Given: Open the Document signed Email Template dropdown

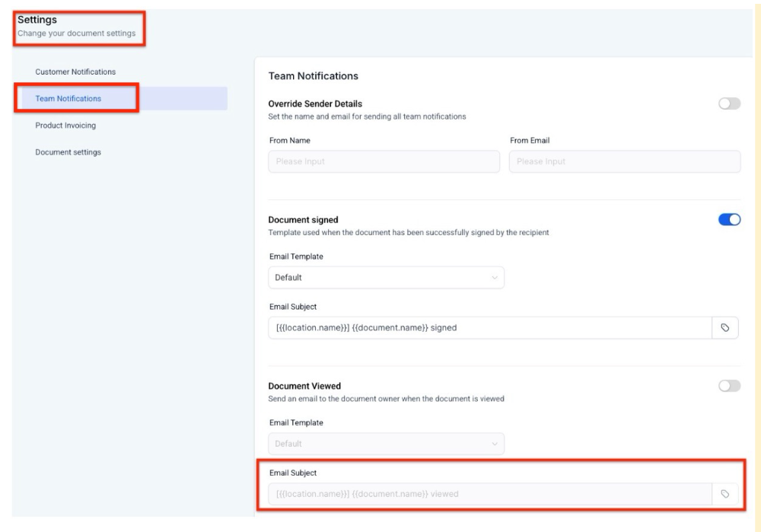Looking at the screenshot, I should (386, 278).
